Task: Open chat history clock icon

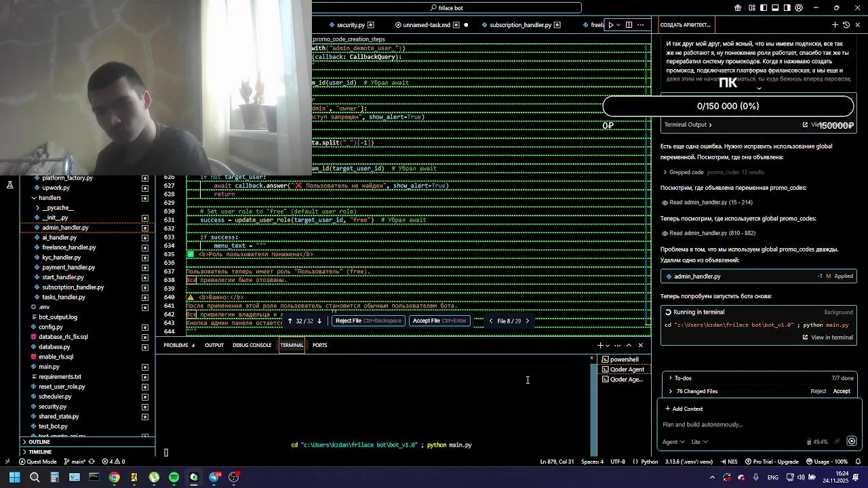Action: pyautogui.click(x=846, y=25)
